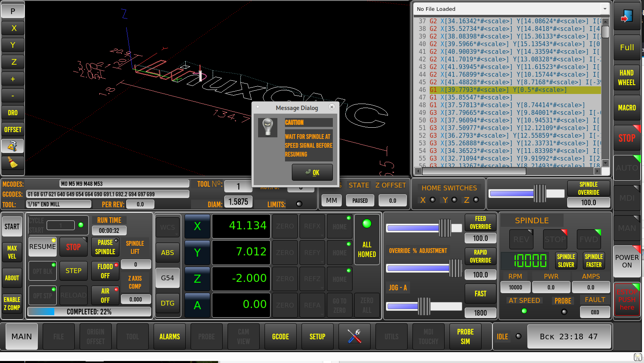
Task: Select FAST jog speed
Action: tap(480, 294)
